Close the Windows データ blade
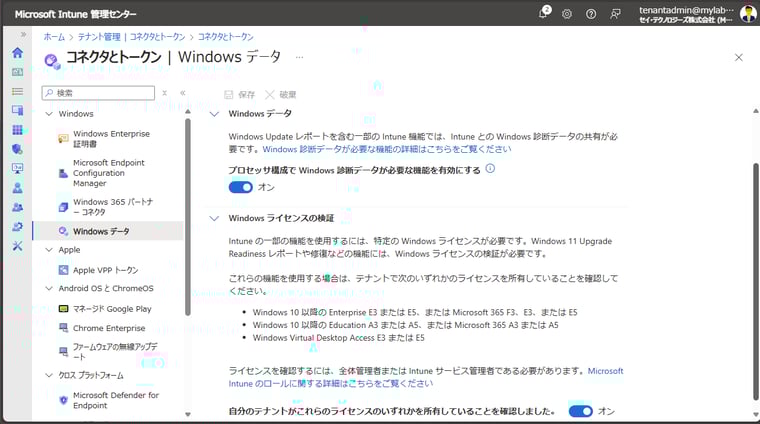This screenshot has width=760, height=424. 739,58
